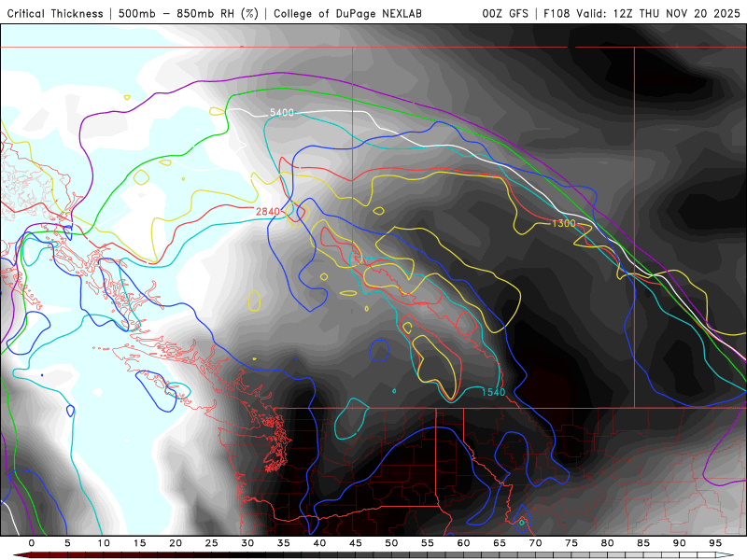The width and height of the screenshot is (747, 560).
Task: Click the '90' value on the color scale
Action: pyautogui.click(x=680, y=543)
